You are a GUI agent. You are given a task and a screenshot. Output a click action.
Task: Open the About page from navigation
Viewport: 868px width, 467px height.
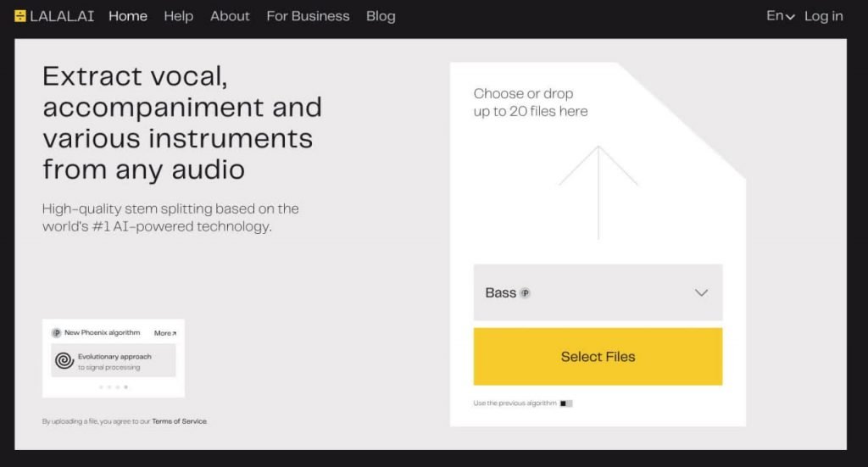click(230, 16)
